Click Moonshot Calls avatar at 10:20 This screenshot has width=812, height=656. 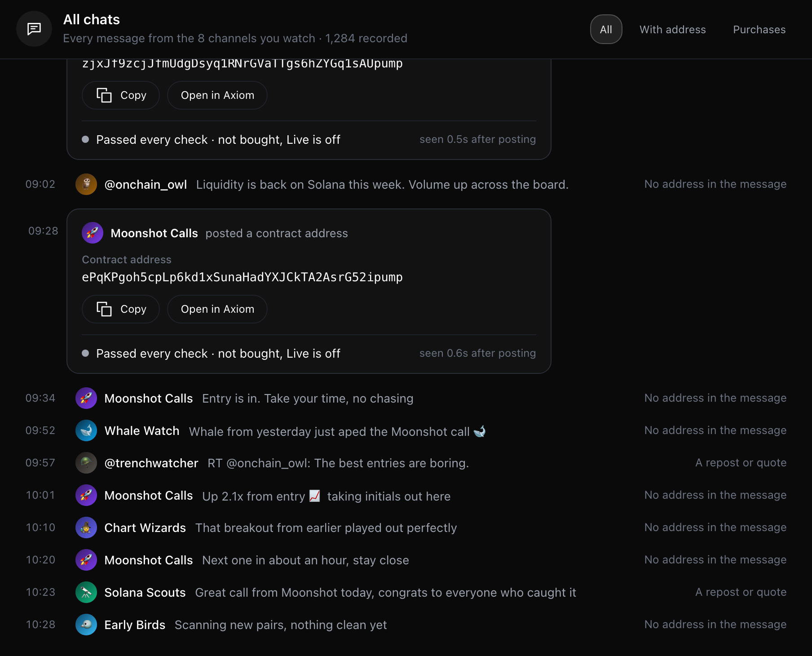point(86,560)
